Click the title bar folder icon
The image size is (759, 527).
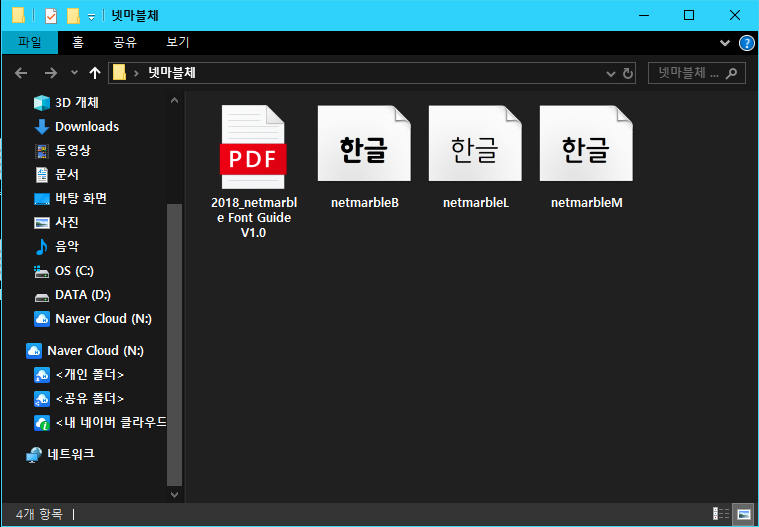[18, 16]
